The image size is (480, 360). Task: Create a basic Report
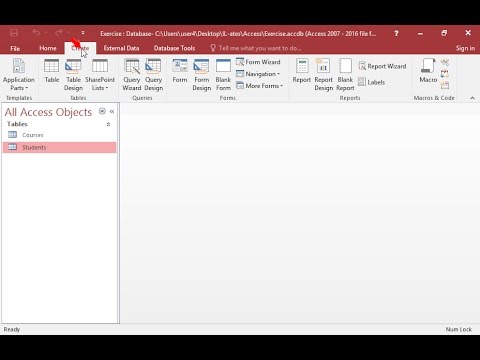(x=301, y=71)
